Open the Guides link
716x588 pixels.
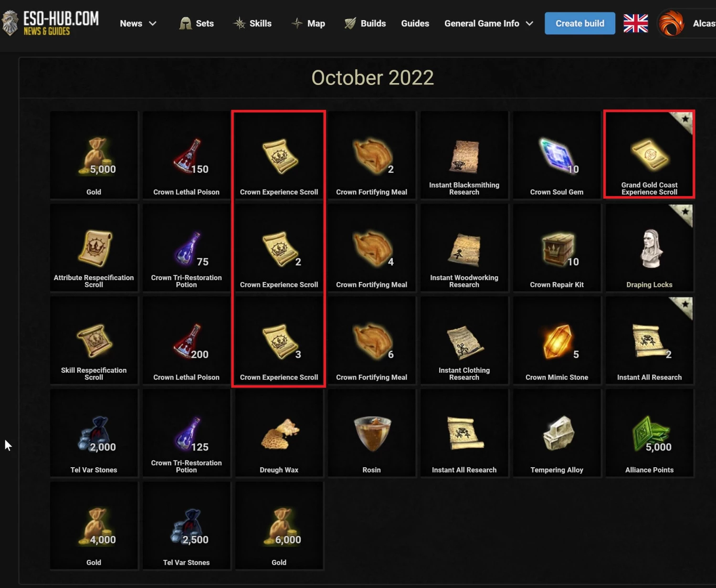415,23
